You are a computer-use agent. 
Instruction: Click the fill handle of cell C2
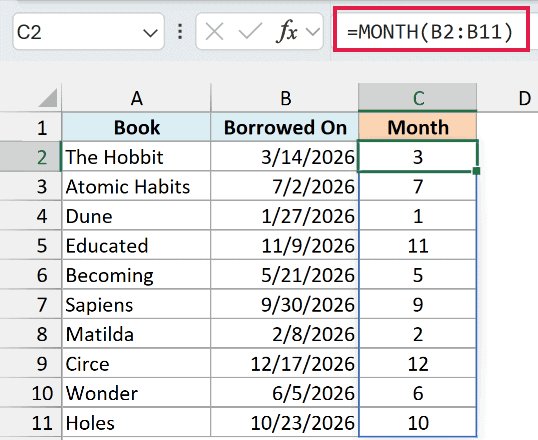click(x=476, y=171)
